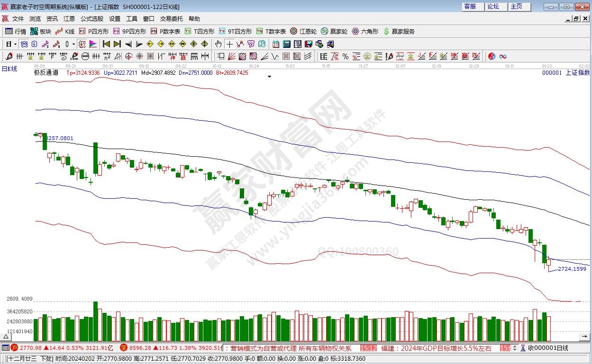Open the 交易委托 menu
Screen dimensions: 592x364
[x=171, y=19]
